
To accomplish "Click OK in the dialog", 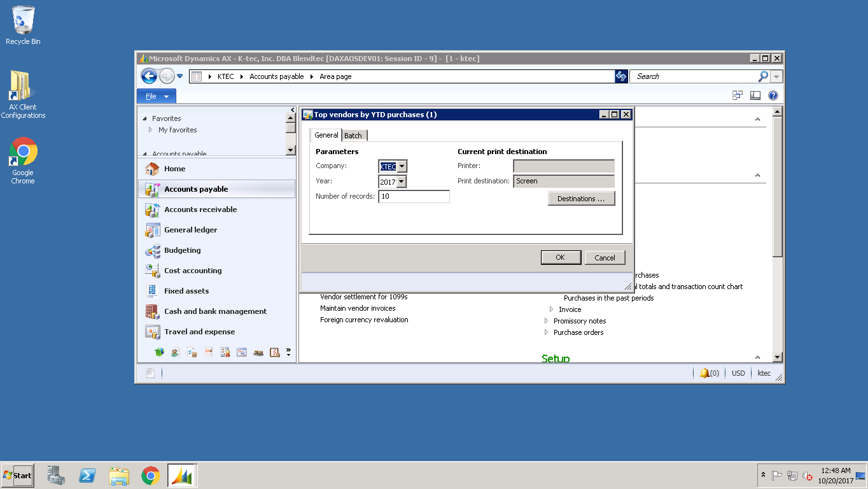I will [561, 258].
